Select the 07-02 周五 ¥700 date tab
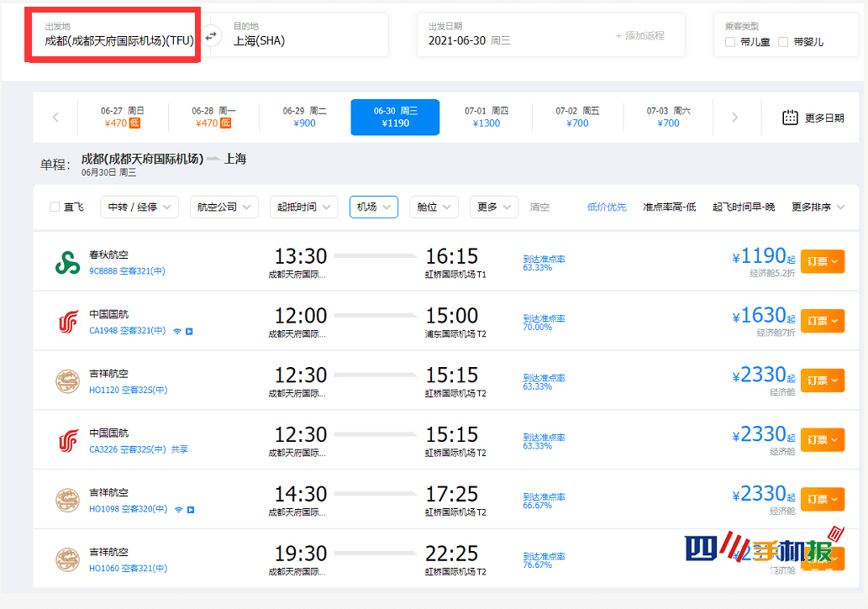The image size is (868, 609). click(577, 118)
